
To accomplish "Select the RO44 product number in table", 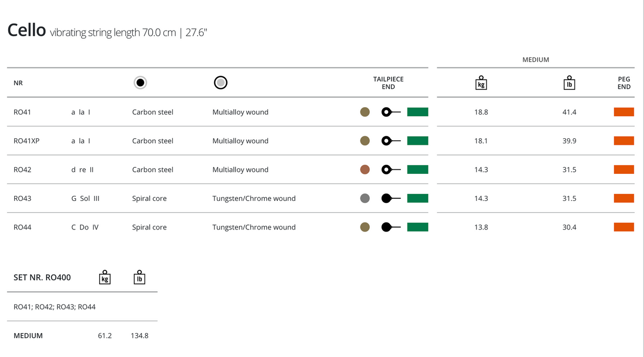I will (x=22, y=227).
